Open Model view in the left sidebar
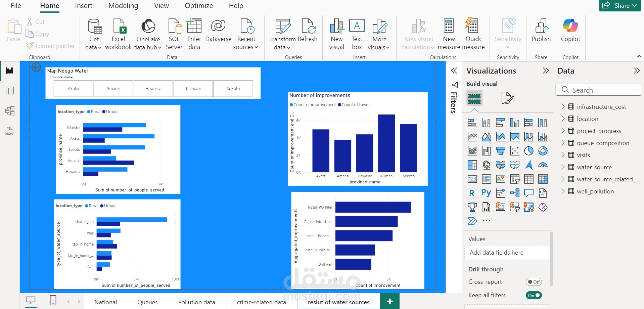This screenshot has width=644, height=309. click(x=10, y=111)
